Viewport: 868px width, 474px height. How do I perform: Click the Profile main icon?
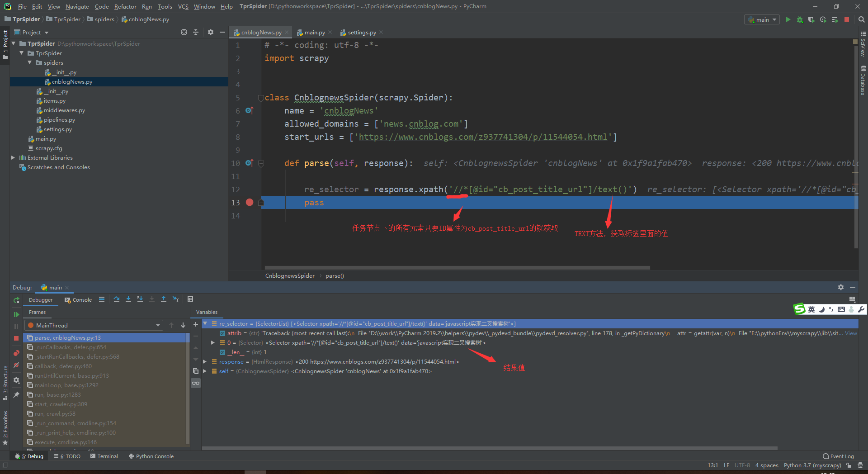point(823,19)
